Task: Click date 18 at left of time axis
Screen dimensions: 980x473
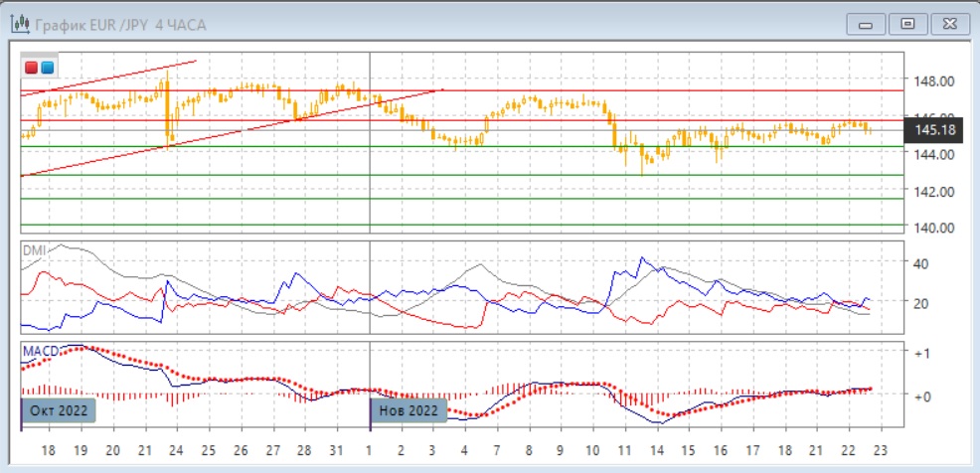Action: tap(48, 450)
